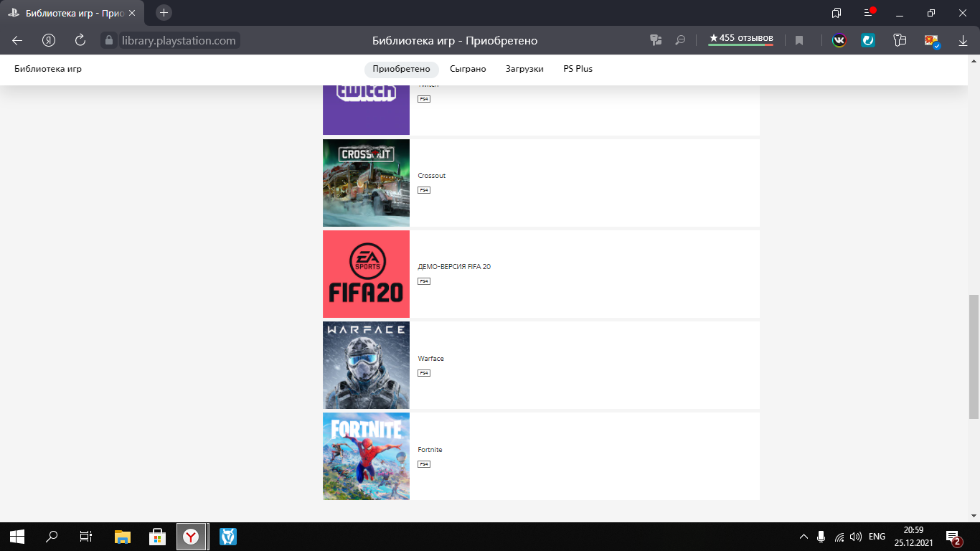The image size is (980, 551).
Task: Open the Twitch app thumbnail
Action: 366,110
